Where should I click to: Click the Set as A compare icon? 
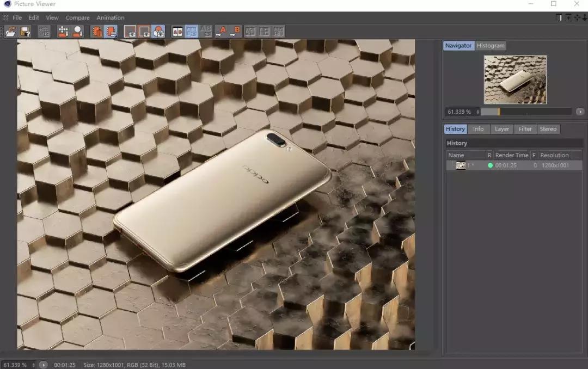[x=221, y=32]
